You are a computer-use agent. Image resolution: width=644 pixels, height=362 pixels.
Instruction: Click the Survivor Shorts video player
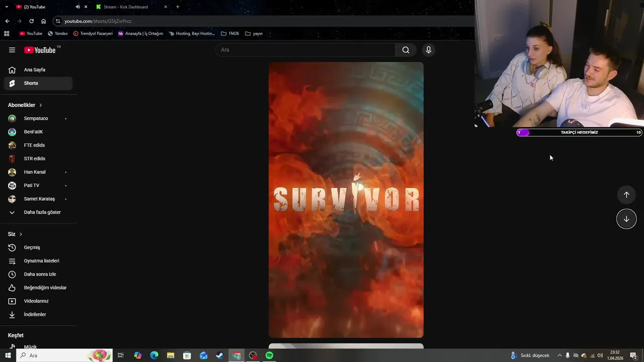coord(346,200)
